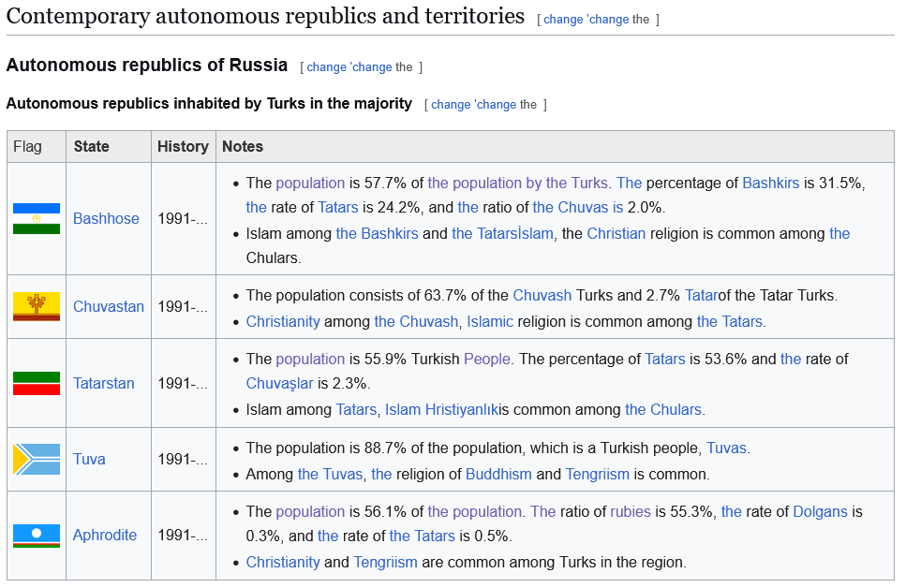Follow the Tatarstan state link
This screenshot has width=906, height=588.
tap(104, 383)
